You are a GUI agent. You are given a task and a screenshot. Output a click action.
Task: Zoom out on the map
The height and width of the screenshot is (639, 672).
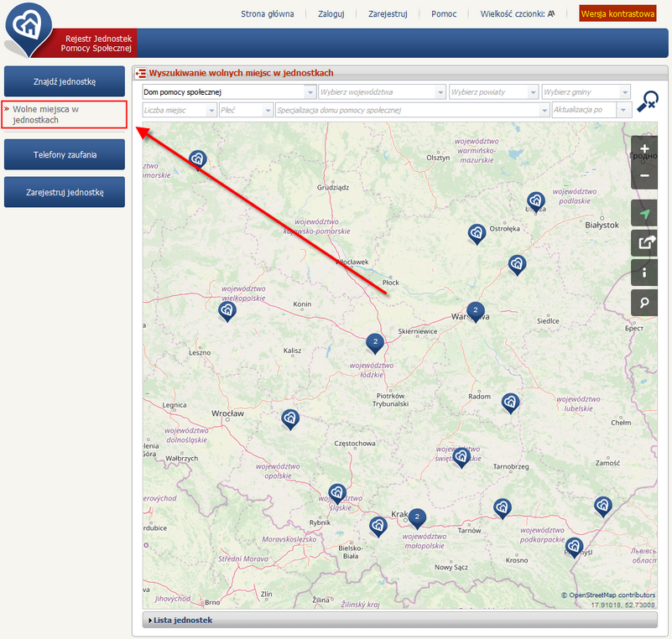pyautogui.click(x=643, y=176)
